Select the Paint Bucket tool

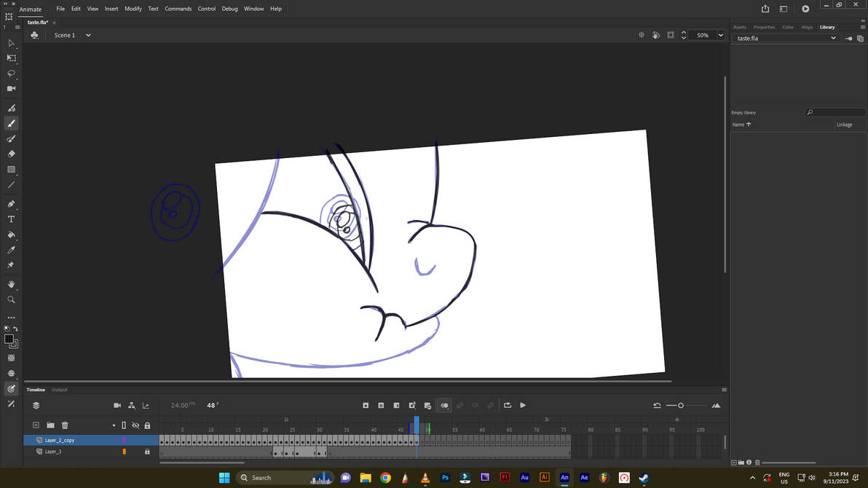pyautogui.click(x=11, y=235)
